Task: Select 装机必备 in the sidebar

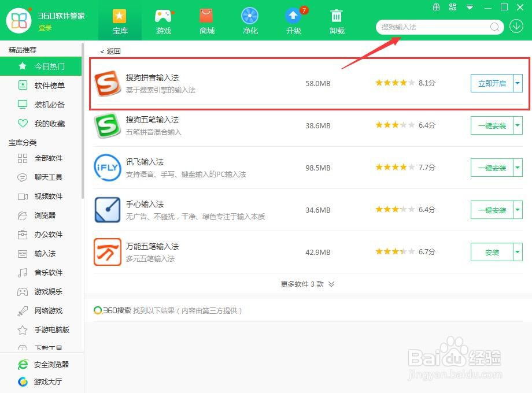Action: 40,105
